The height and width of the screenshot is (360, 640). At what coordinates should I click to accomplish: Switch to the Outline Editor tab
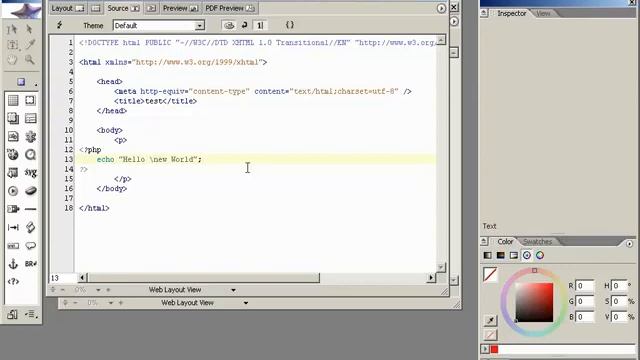[151, 8]
